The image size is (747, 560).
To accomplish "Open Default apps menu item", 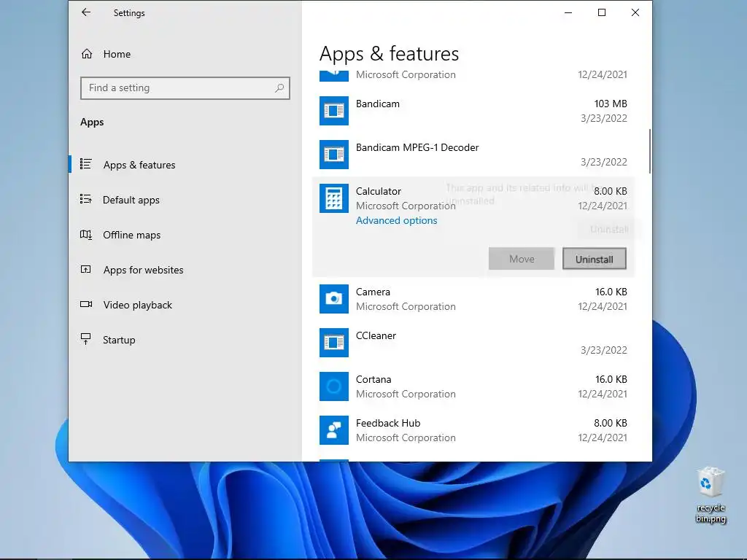I will 131,200.
